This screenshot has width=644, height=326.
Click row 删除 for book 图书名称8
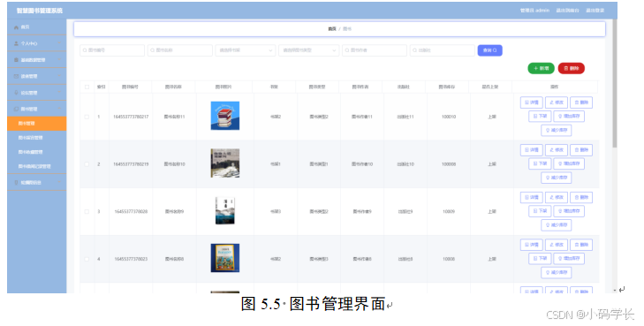(581, 245)
